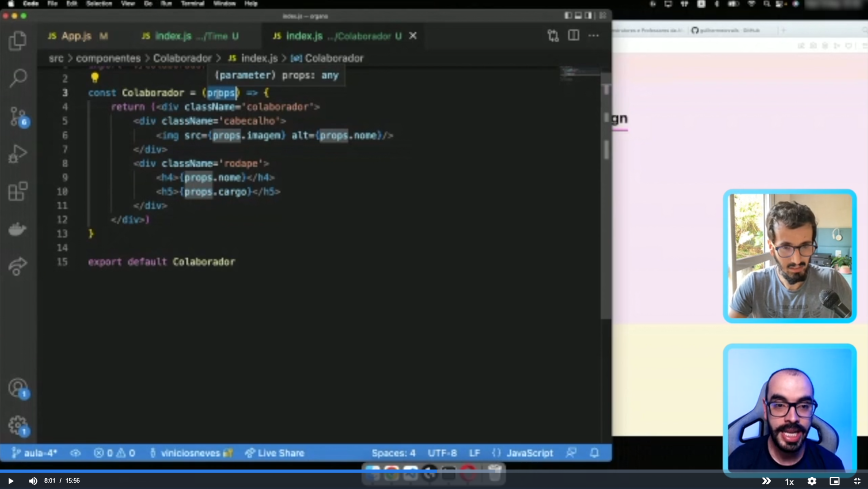
Task: Close the Colaborador index.js tab
Action: coord(413,36)
